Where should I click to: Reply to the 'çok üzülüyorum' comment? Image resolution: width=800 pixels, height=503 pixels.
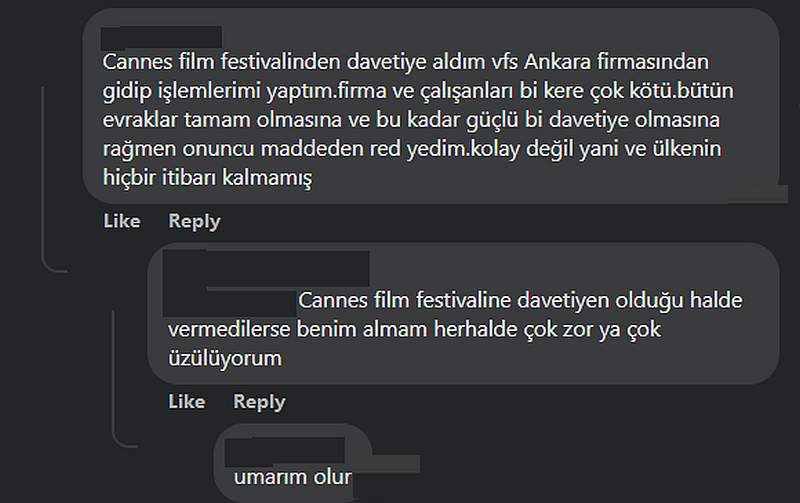point(259,402)
